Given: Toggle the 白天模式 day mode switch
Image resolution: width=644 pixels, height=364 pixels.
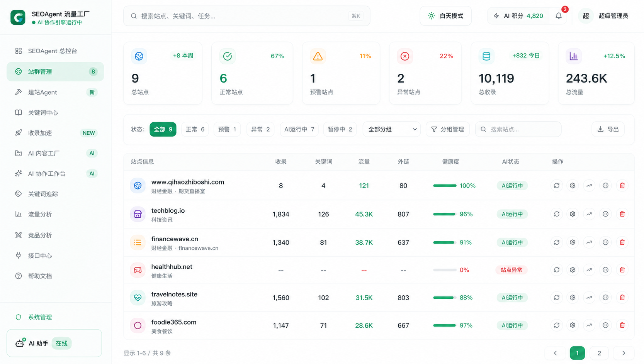Looking at the screenshot, I should (445, 16).
